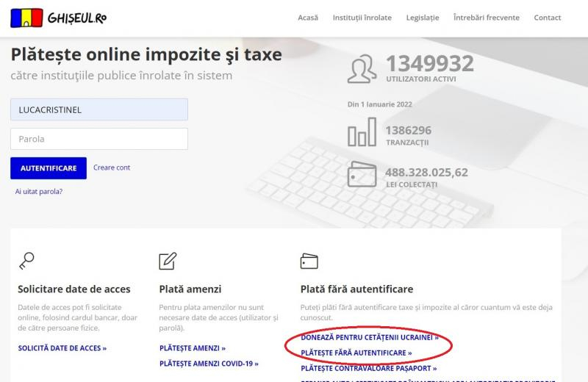Click the pencil edit icon above Plată amenzi

click(168, 260)
